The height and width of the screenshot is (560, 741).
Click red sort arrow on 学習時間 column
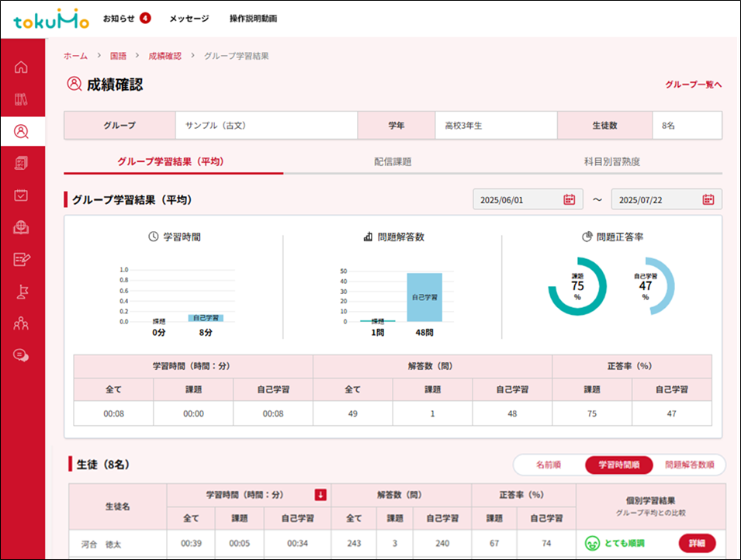(320, 495)
